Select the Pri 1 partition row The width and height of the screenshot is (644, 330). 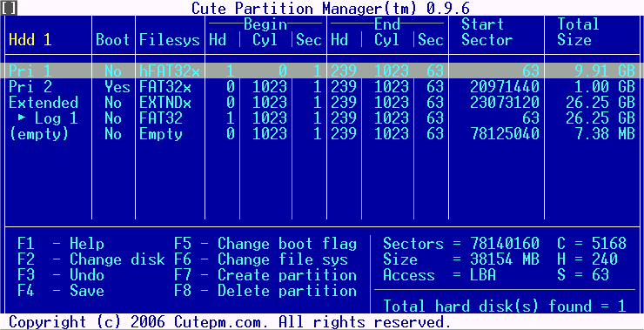click(x=322, y=71)
